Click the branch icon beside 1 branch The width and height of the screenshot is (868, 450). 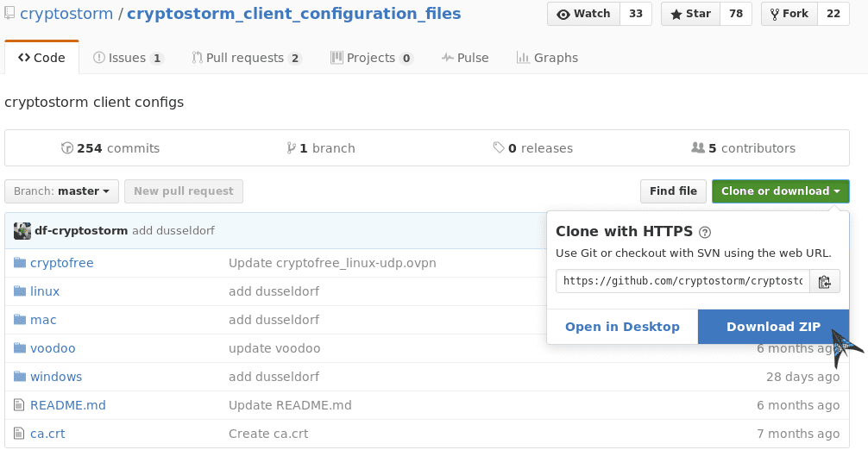click(291, 148)
